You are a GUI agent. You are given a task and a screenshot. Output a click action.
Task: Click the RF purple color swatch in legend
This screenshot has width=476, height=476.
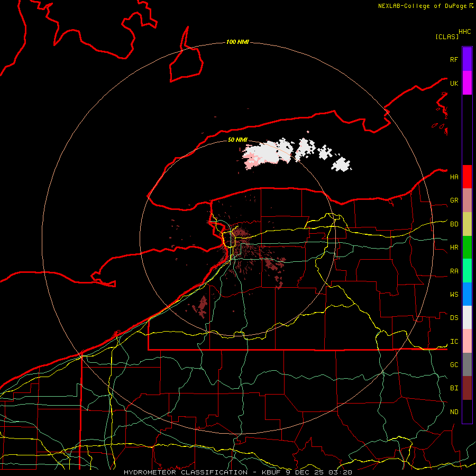click(x=467, y=59)
